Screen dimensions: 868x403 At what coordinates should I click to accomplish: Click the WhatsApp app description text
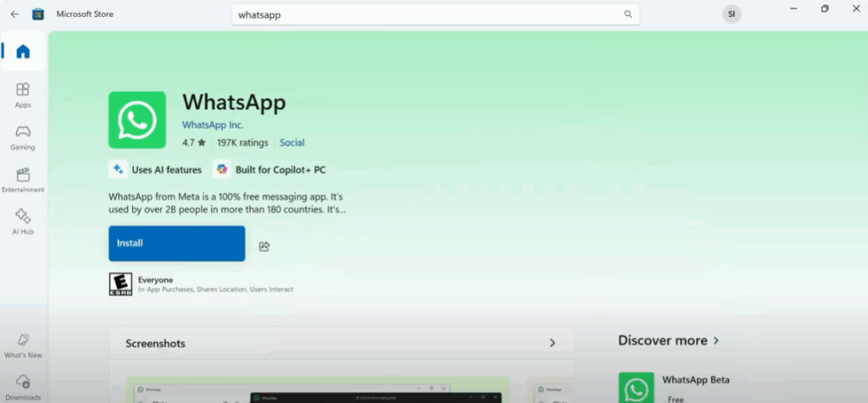(x=227, y=203)
